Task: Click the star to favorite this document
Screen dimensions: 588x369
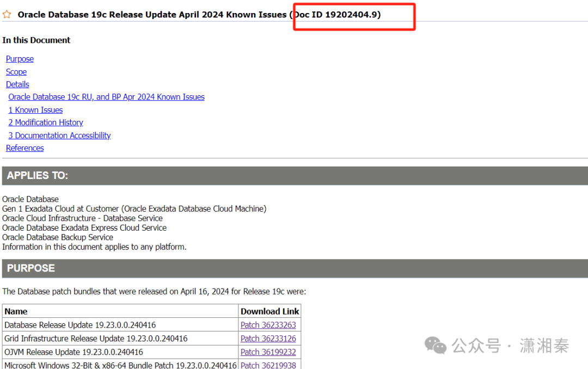Action: (x=7, y=15)
